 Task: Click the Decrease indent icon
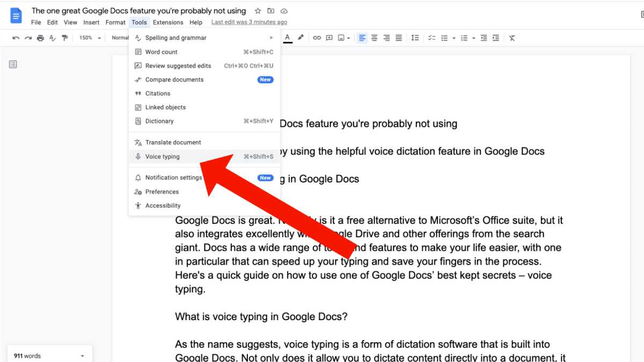click(x=484, y=38)
